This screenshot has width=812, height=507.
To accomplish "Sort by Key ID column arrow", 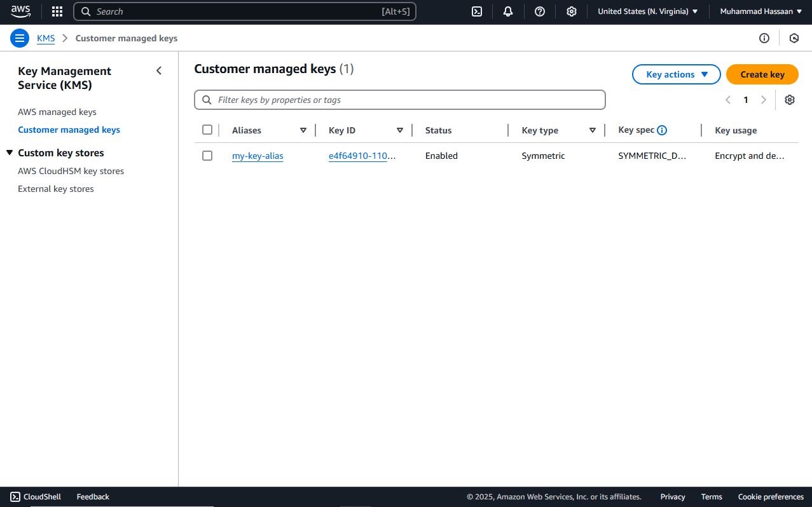I will click(x=400, y=130).
